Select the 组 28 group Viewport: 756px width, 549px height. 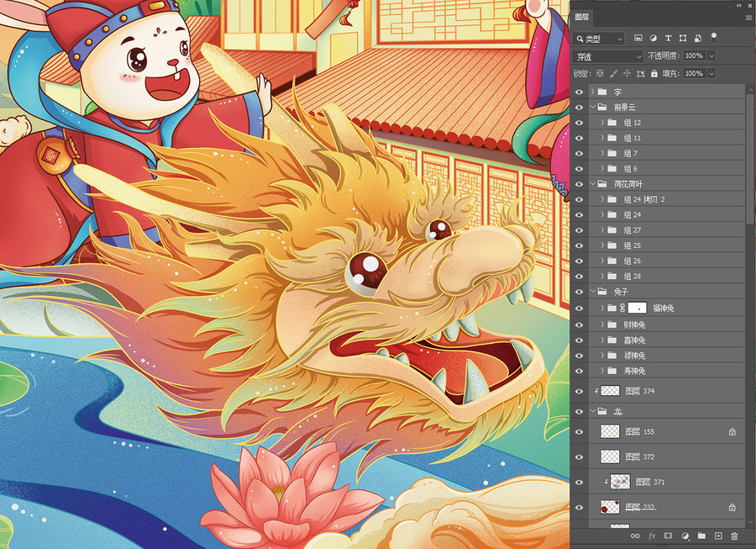[667, 277]
